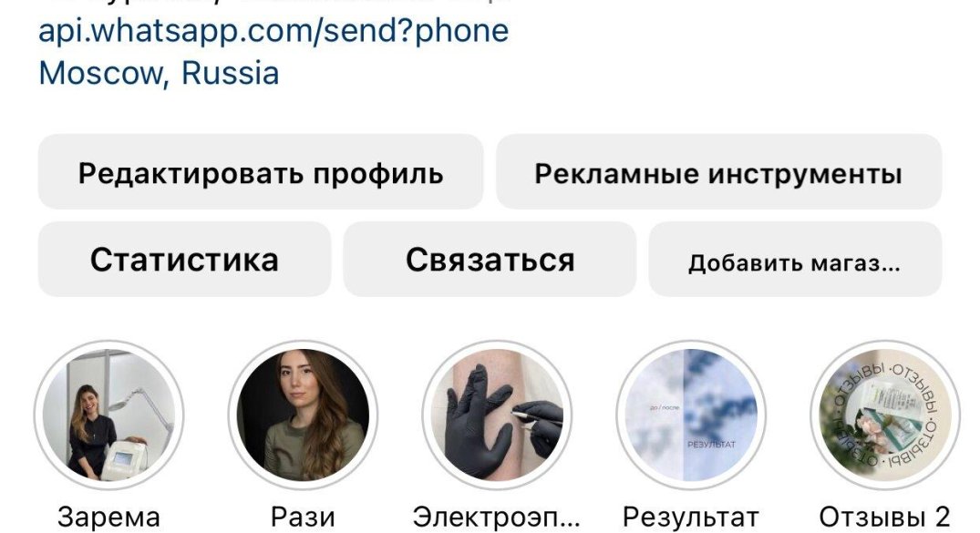Tap the Зарема label under the highlight

pyautogui.click(x=108, y=518)
